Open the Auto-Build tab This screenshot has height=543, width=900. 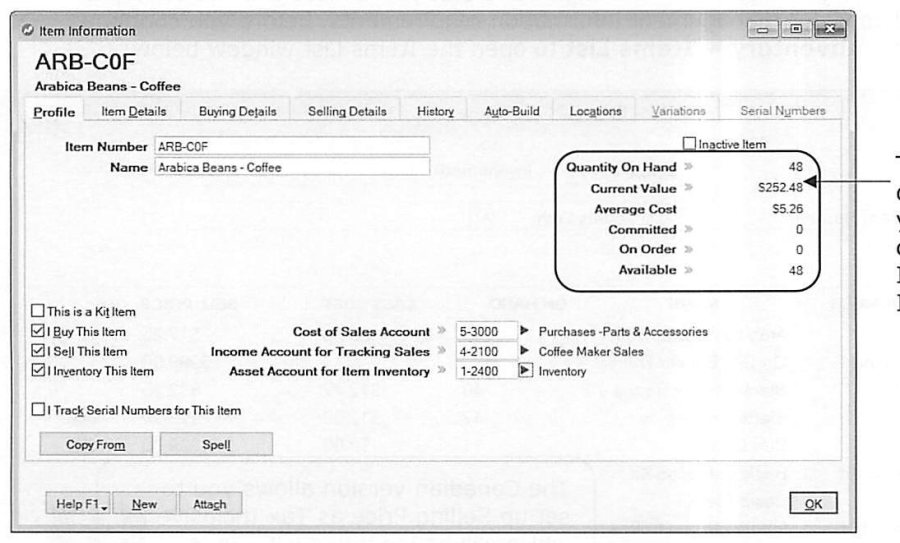click(x=511, y=111)
